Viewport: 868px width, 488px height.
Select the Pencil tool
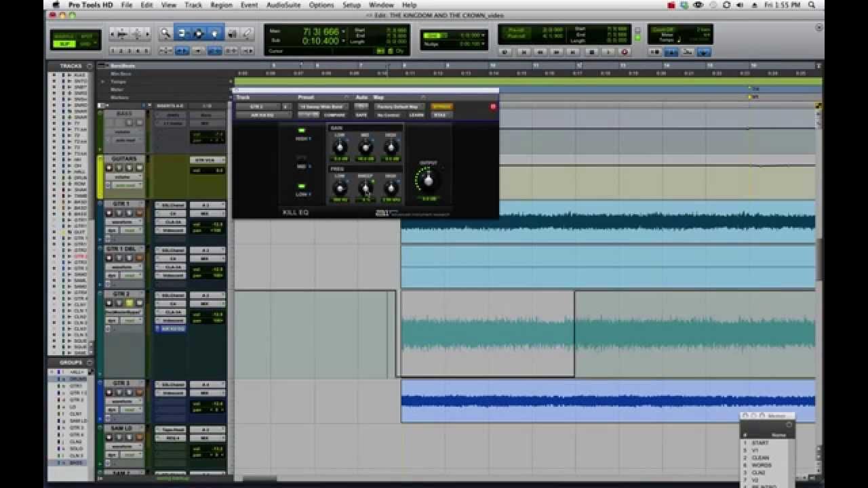coord(248,33)
